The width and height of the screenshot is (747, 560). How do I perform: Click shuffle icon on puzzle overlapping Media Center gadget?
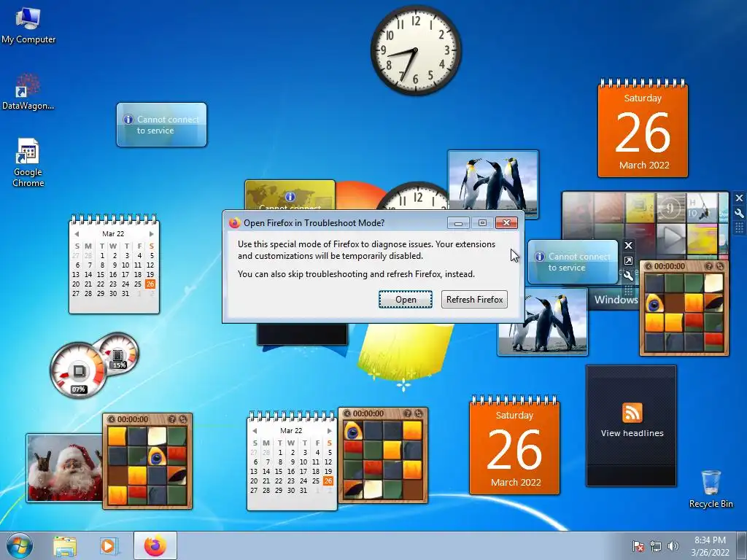pos(720,266)
